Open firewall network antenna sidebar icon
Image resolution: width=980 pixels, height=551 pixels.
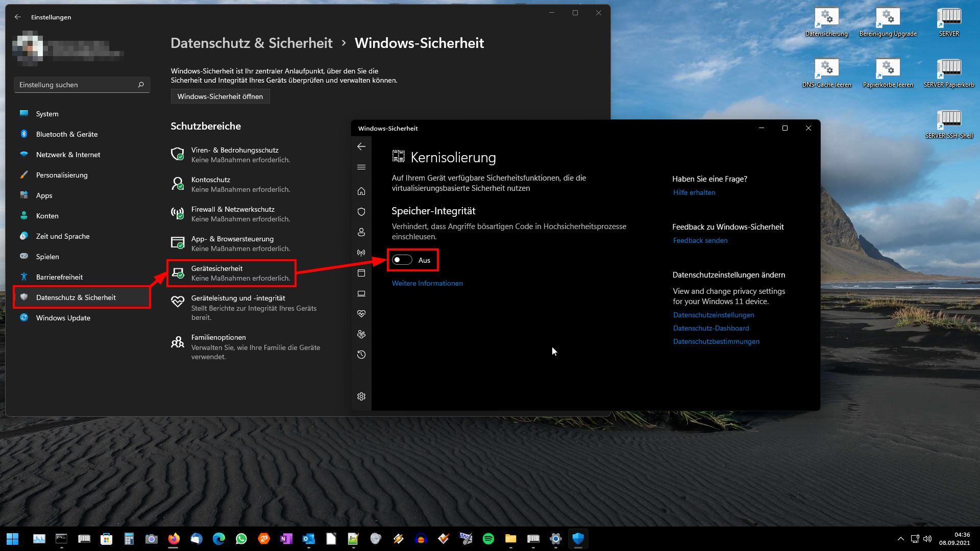click(x=361, y=253)
